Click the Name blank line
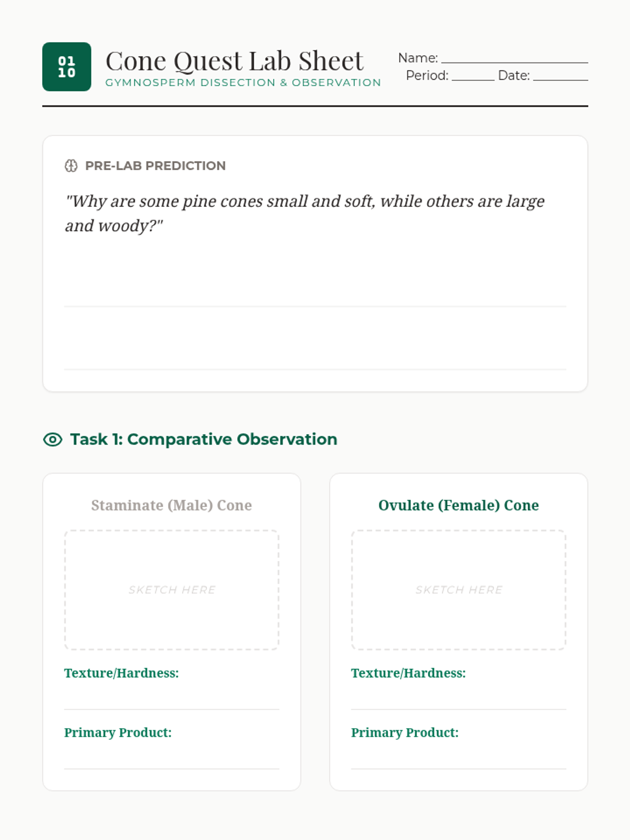 tap(514, 62)
